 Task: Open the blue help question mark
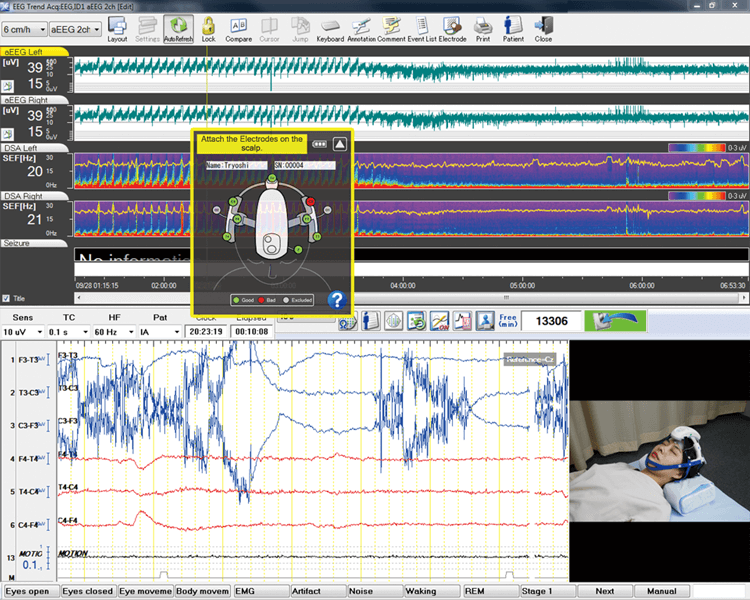tap(337, 300)
